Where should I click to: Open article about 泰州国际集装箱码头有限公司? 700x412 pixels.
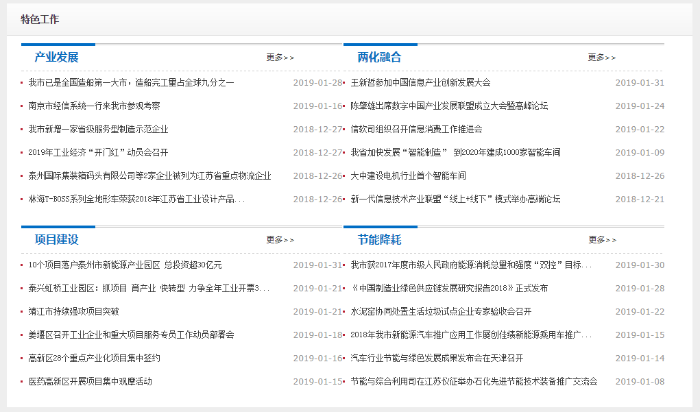[x=150, y=175]
